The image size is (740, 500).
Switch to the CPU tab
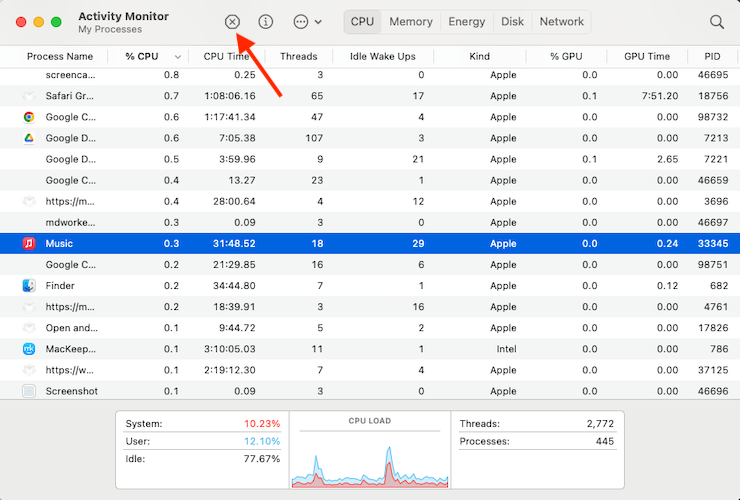tap(362, 22)
